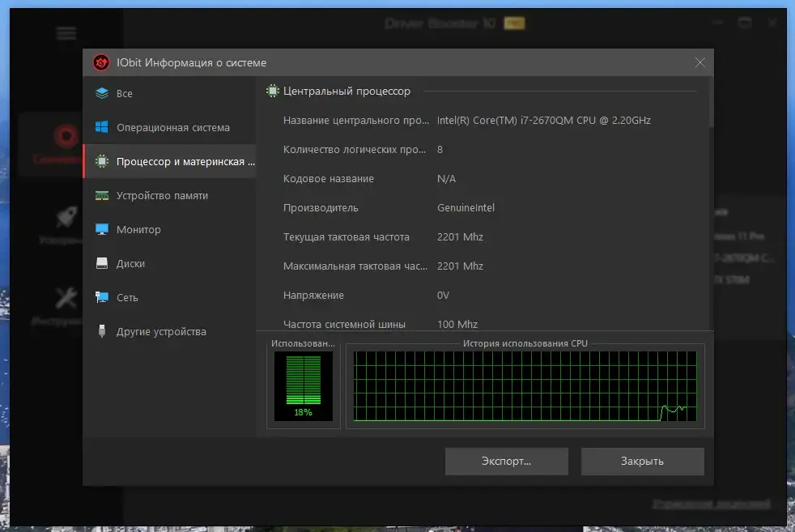Click the PRO badge in Driver Booster title

514,23
